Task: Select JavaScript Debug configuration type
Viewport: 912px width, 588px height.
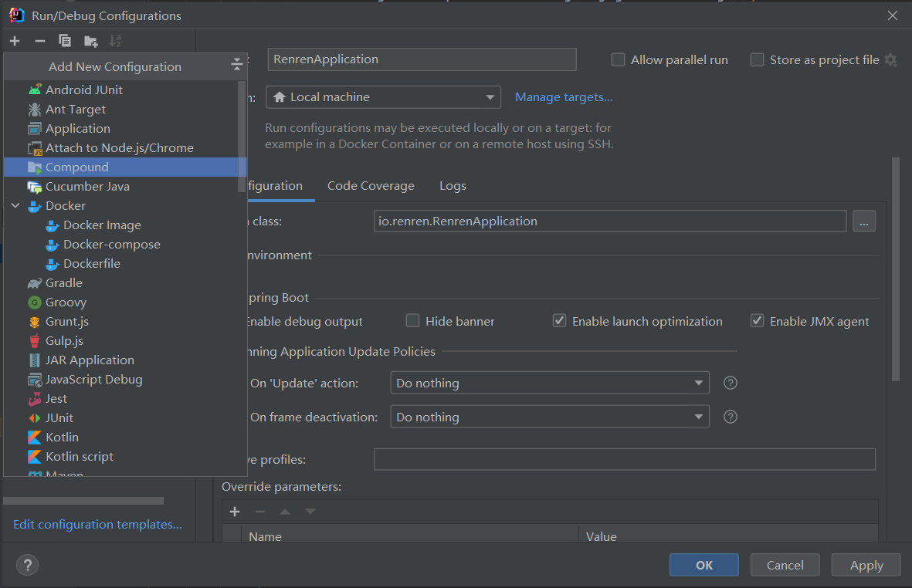Action: (x=125, y=379)
